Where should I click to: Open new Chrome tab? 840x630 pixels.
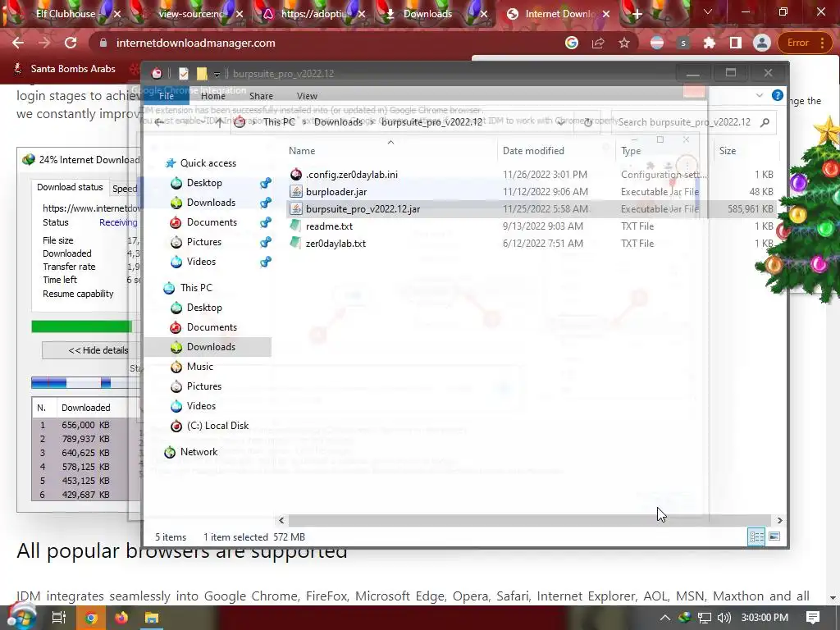pos(637,15)
